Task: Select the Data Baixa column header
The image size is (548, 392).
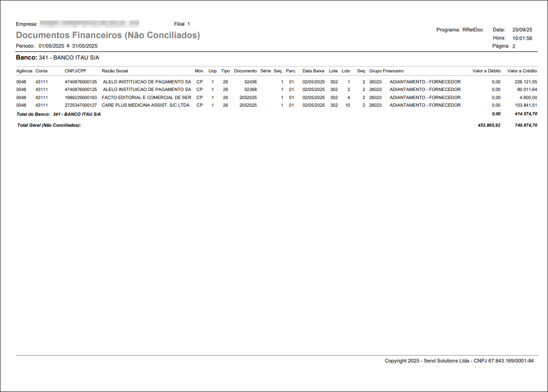Action: (x=313, y=71)
